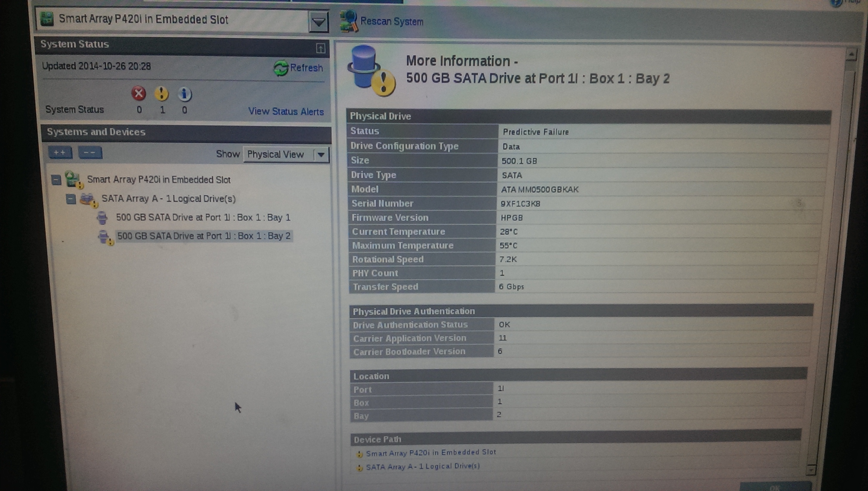This screenshot has width=868, height=491.
Task: Click the yellow warning alerts icon
Action: 161,93
